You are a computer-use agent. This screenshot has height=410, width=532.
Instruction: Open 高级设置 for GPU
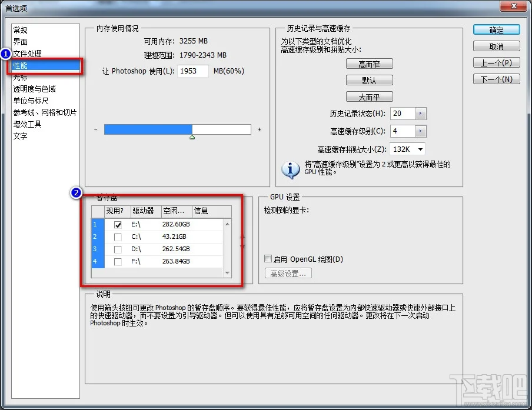tap(288, 273)
